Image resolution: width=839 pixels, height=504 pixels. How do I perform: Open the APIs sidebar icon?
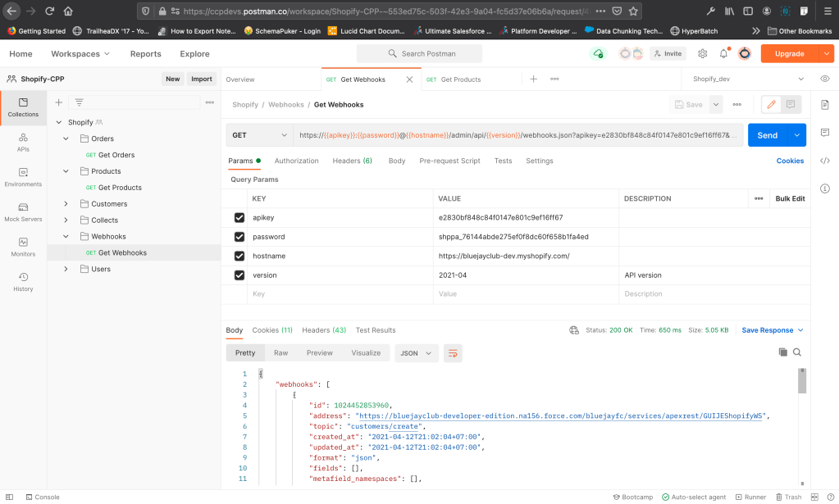tap(23, 142)
